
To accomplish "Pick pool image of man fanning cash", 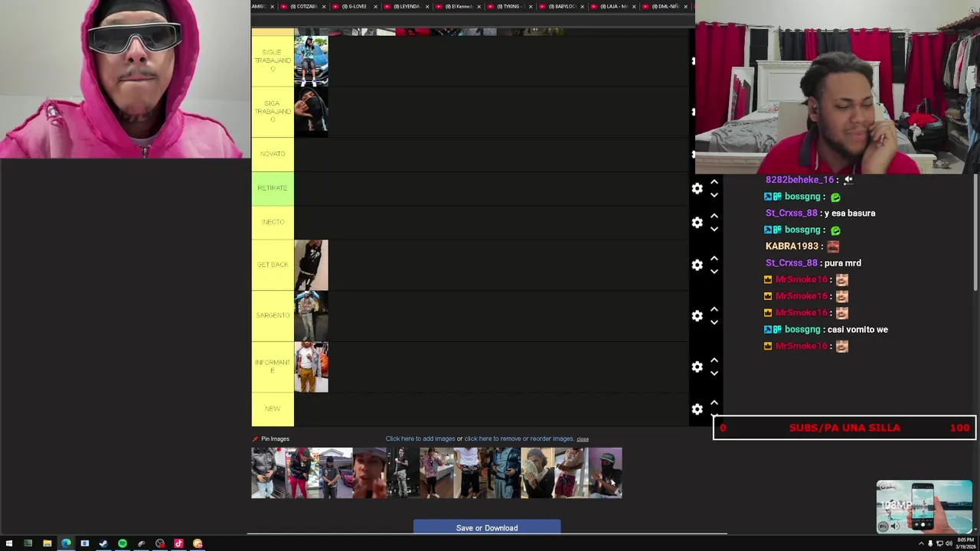I will click(x=537, y=473).
